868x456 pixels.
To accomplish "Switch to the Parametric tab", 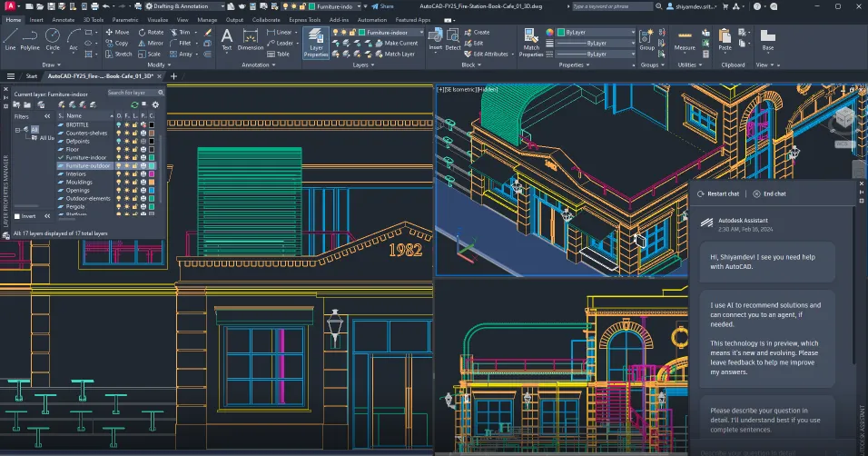I will (125, 20).
